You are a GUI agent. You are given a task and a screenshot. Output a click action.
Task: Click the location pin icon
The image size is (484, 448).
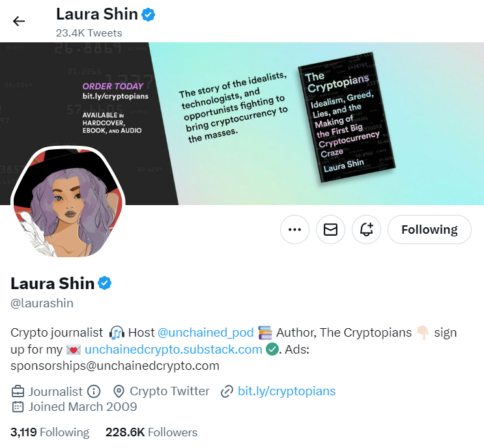click(x=119, y=391)
